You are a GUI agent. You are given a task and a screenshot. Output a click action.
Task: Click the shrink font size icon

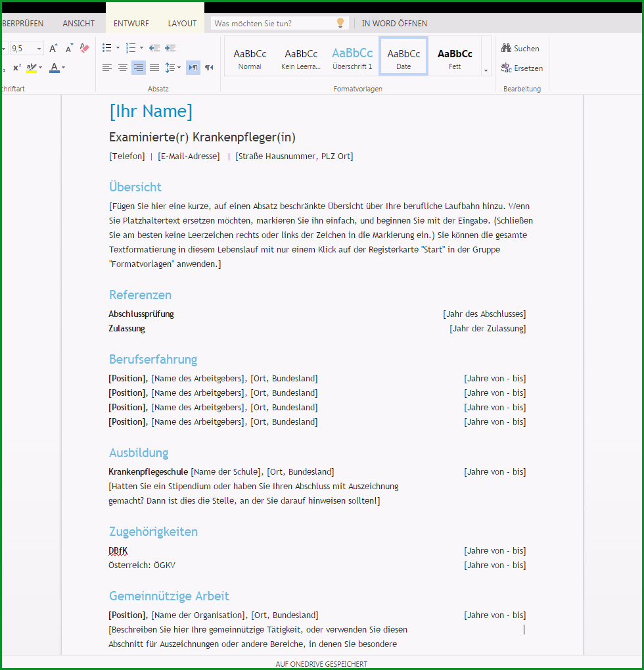[69, 48]
